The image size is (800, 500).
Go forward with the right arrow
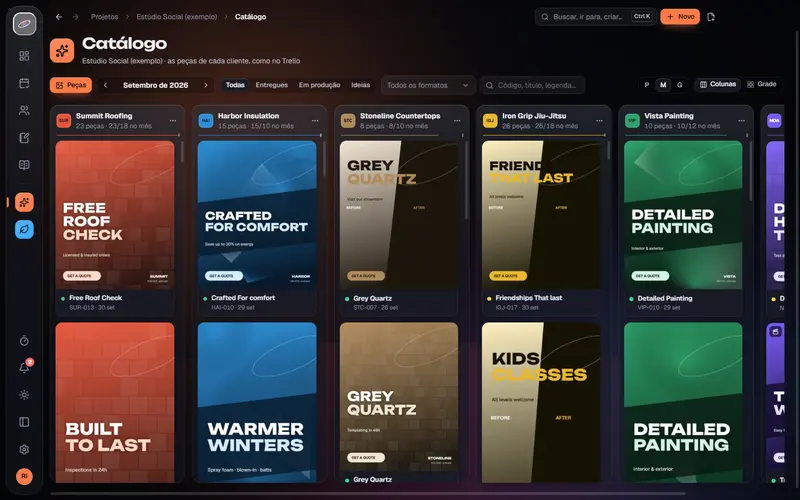pos(76,17)
